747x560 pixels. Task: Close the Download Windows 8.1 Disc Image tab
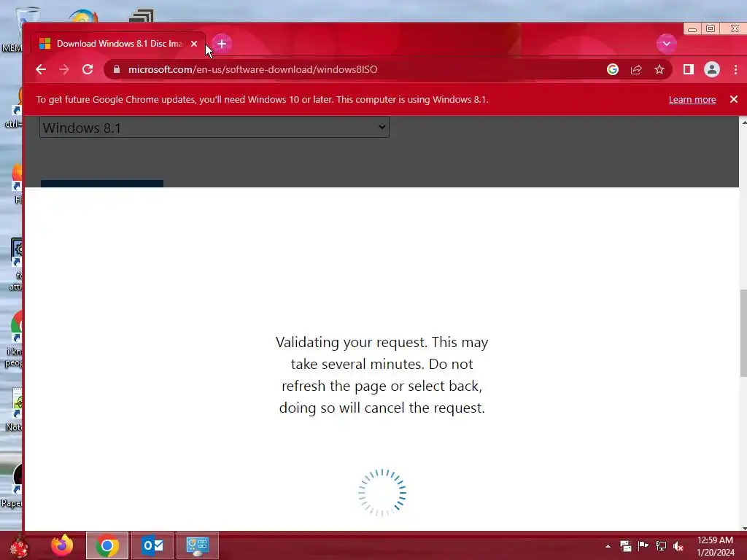click(194, 44)
